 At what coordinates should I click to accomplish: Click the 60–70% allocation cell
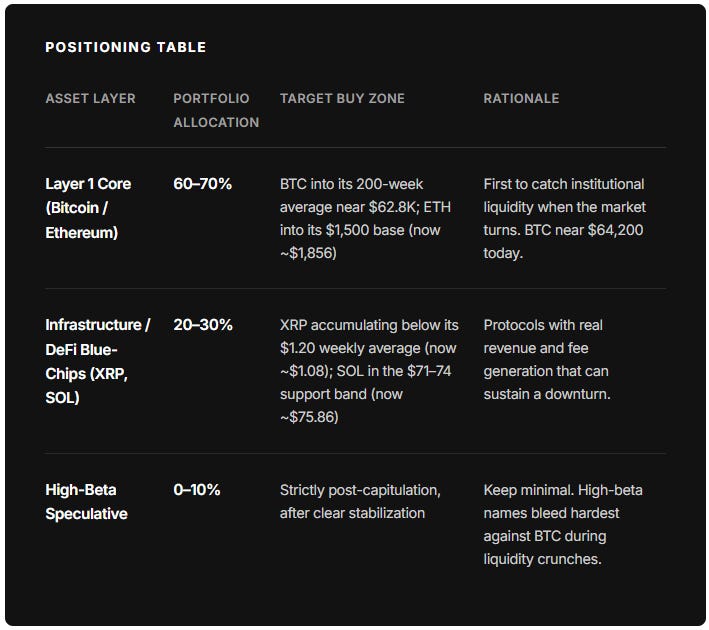[203, 184]
